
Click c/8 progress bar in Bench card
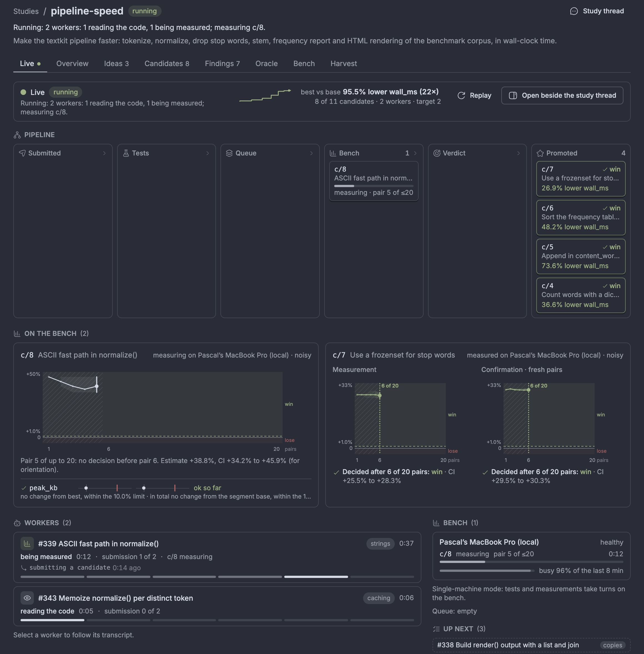click(374, 186)
